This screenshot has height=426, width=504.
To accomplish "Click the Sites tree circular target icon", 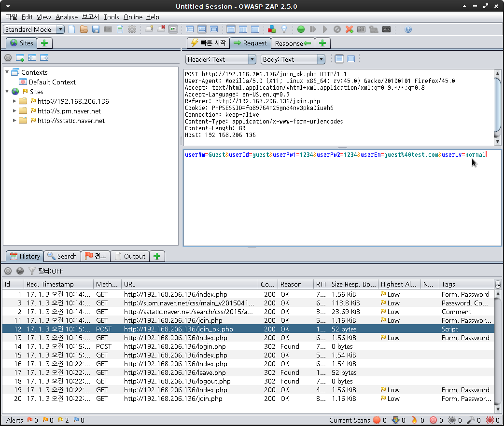I will 8,58.
